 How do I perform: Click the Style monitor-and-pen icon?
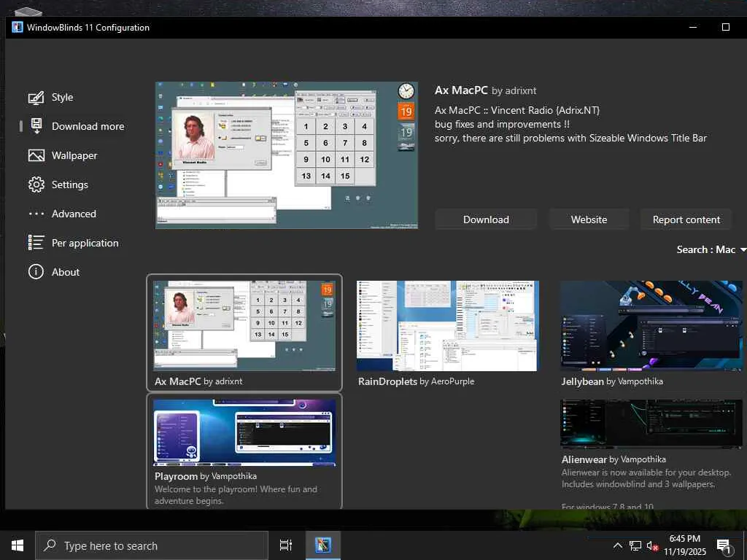pyautogui.click(x=36, y=98)
